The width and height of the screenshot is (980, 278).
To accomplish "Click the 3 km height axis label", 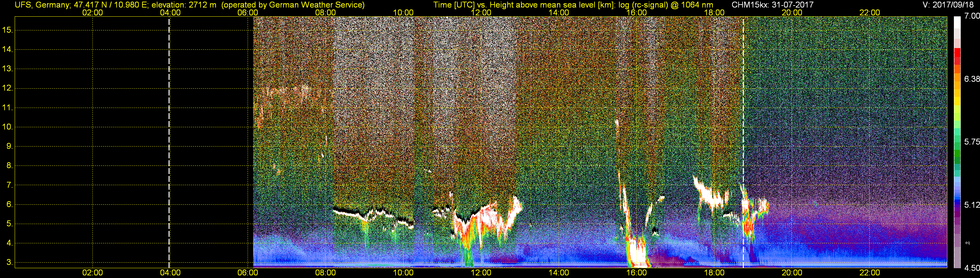I will click(9, 262).
